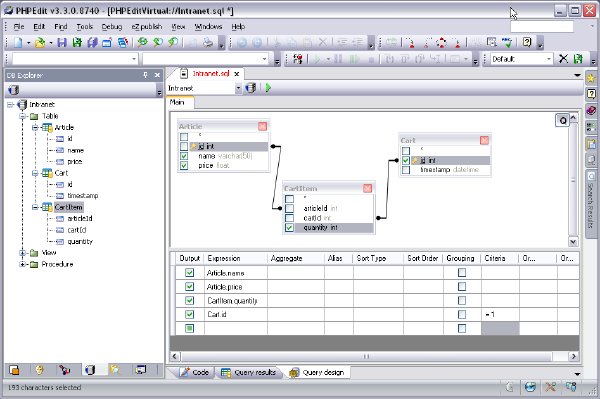600x399 pixels.
Task: Collapse the Article table node
Action: [35, 127]
